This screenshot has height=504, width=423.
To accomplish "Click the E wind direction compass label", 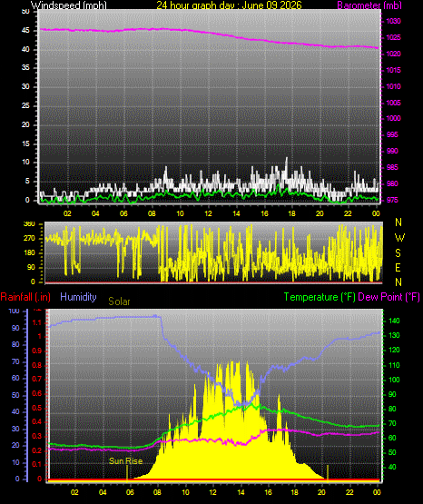I will pyautogui.click(x=398, y=267).
